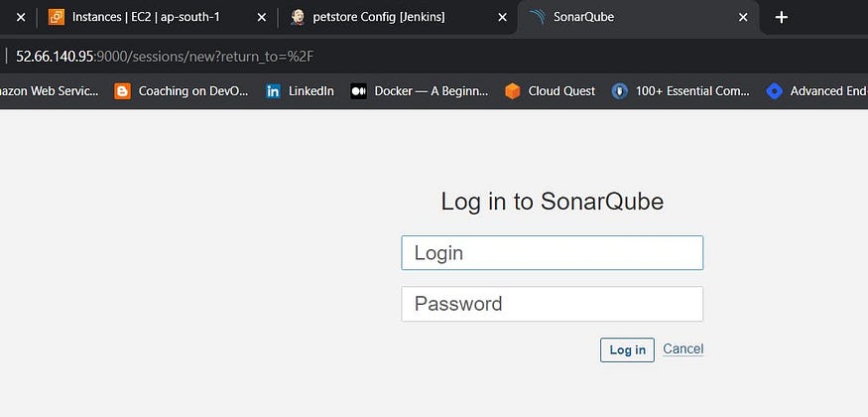Close the SonarQube tab
868x417 pixels.
point(743,17)
